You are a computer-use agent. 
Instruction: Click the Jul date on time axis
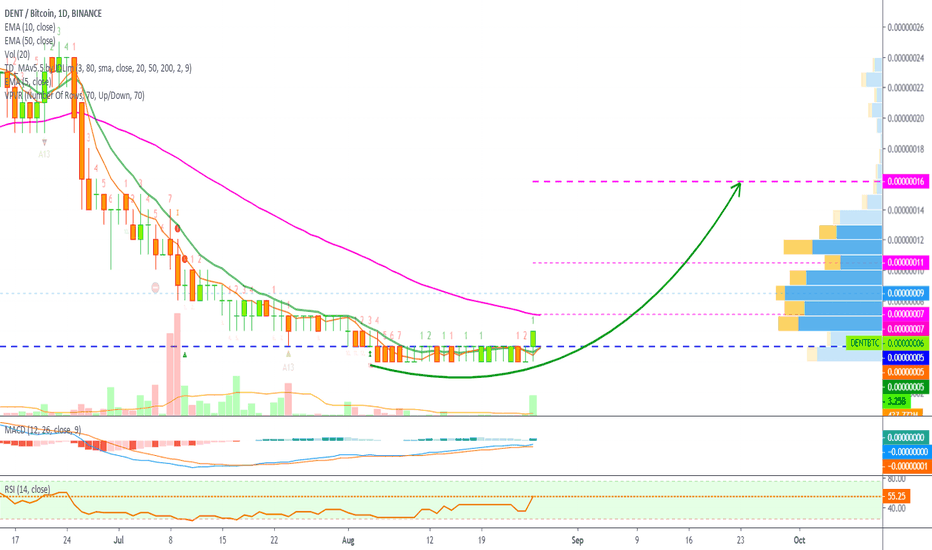[x=118, y=540]
